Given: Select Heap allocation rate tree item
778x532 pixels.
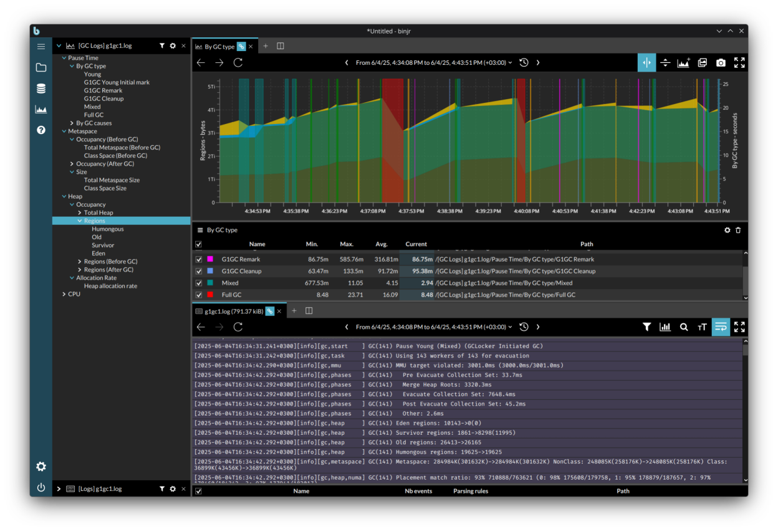Looking at the screenshot, I should click(x=110, y=286).
